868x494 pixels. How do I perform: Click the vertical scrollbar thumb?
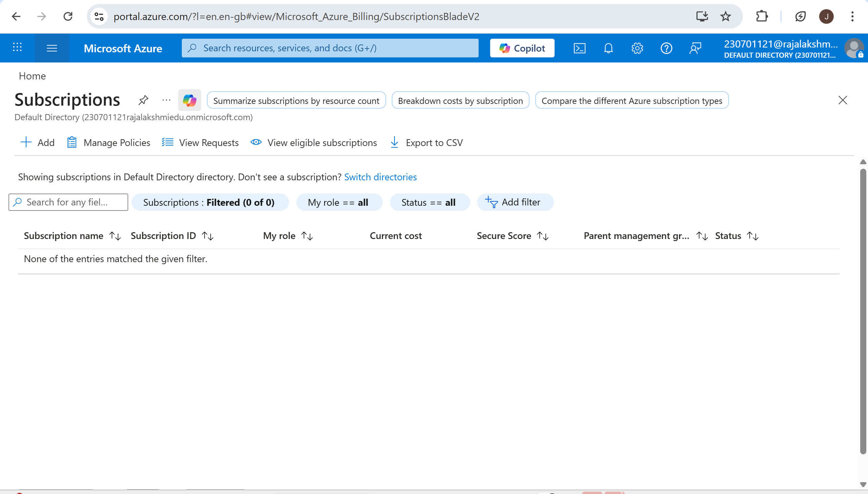click(863, 311)
